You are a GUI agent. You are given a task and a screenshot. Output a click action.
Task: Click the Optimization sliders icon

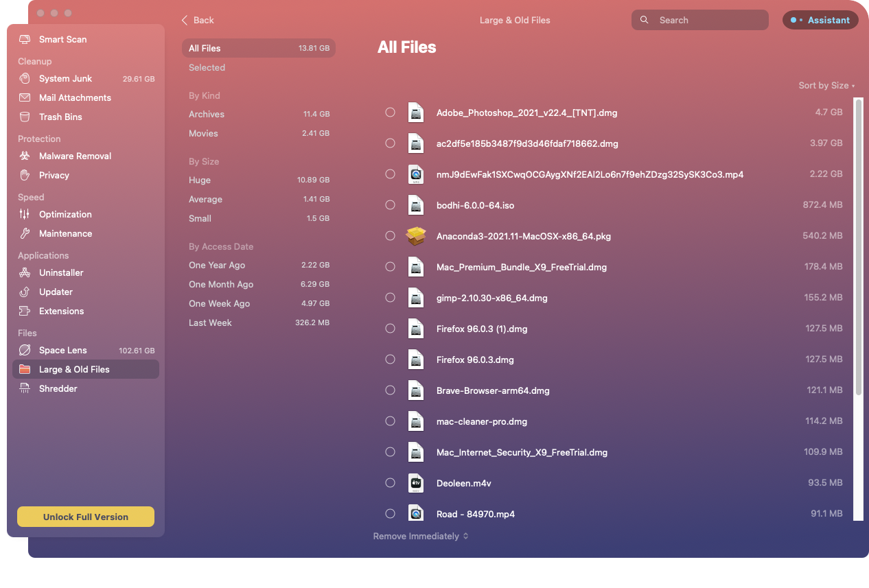coord(25,215)
